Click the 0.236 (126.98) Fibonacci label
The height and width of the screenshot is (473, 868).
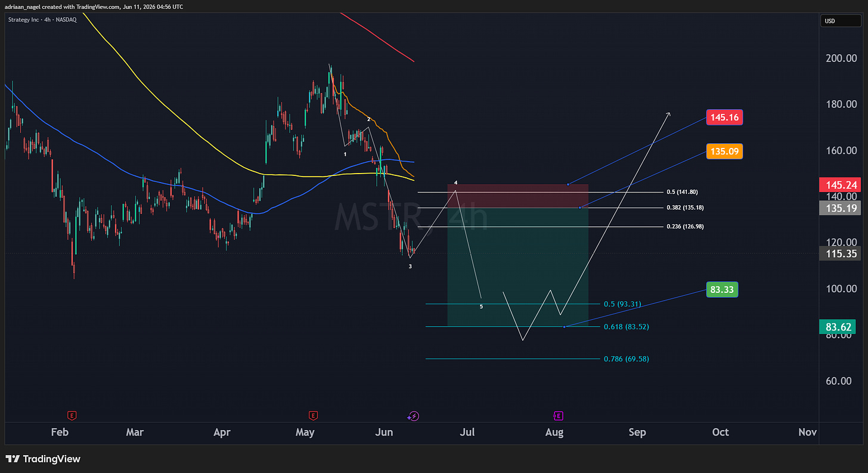[684, 227]
